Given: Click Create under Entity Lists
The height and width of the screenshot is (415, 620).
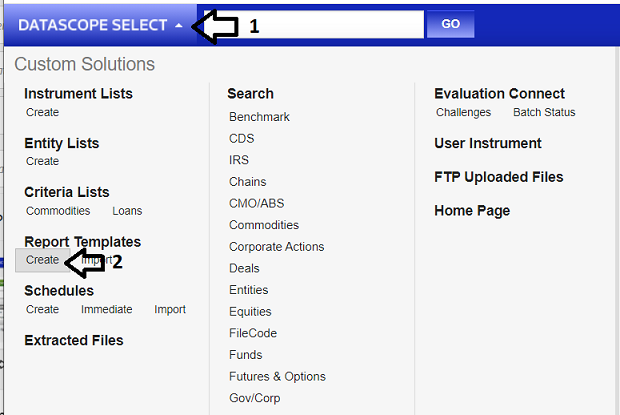Looking at the screenshot, I should [x=42, y=161].
